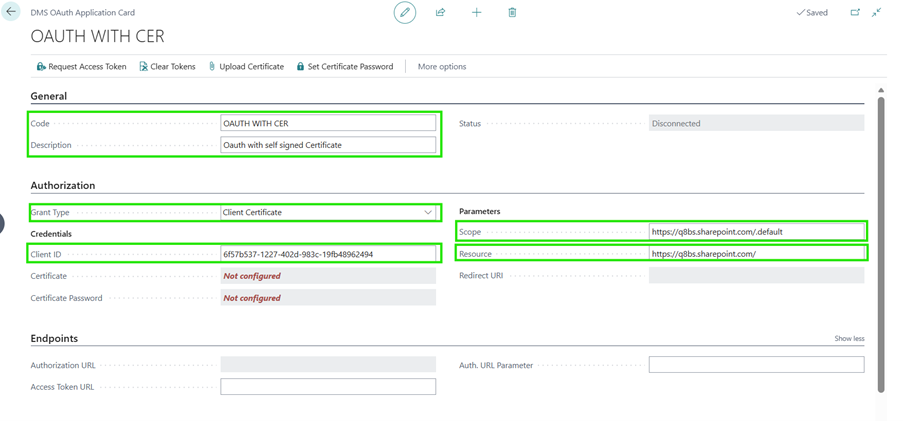Click the pencil edit icon
Image resolution: width=903 pixels, height=421 pixels.
tap(405, 12)
